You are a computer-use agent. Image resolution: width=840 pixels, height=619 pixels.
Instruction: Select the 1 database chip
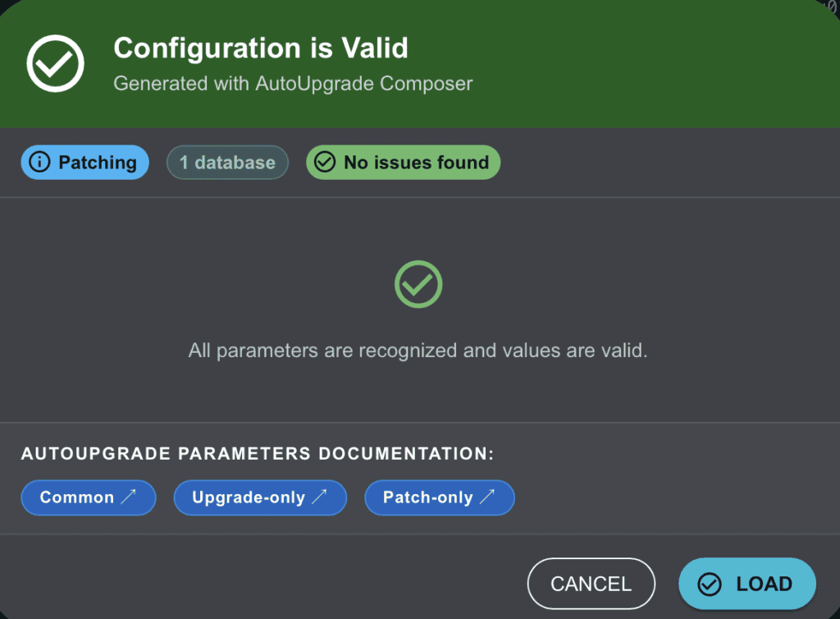227,163
